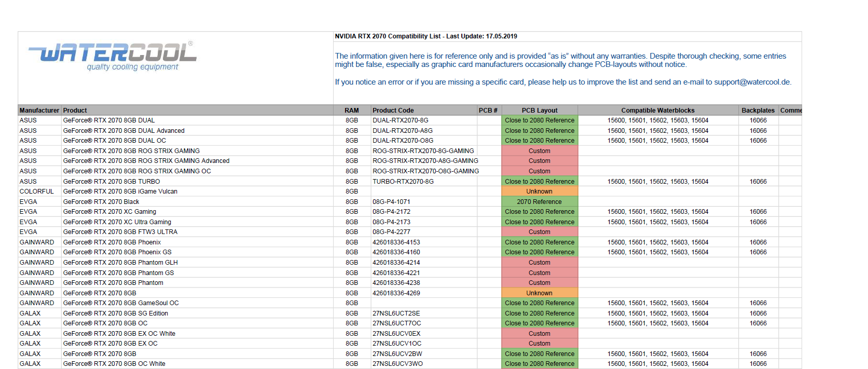Click the 426018336-4269 product code
Viewport: 868px width, 369px height.
(x=396, y=293)
